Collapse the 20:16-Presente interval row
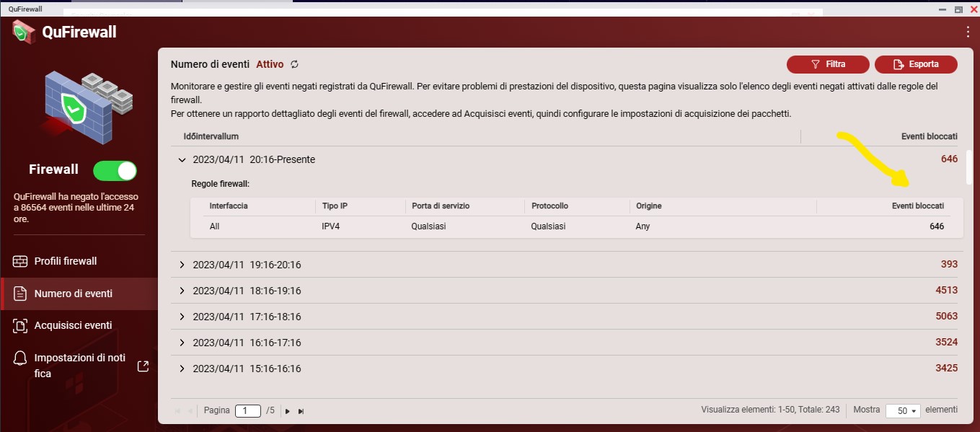The height and width of the screenshot is (432, 980). click(x=182, y=159)
